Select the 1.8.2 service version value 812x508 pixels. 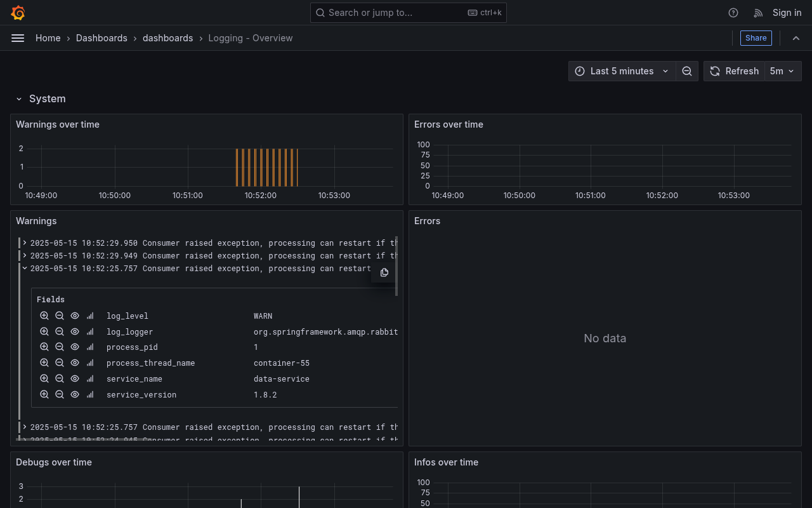point(265,395)
